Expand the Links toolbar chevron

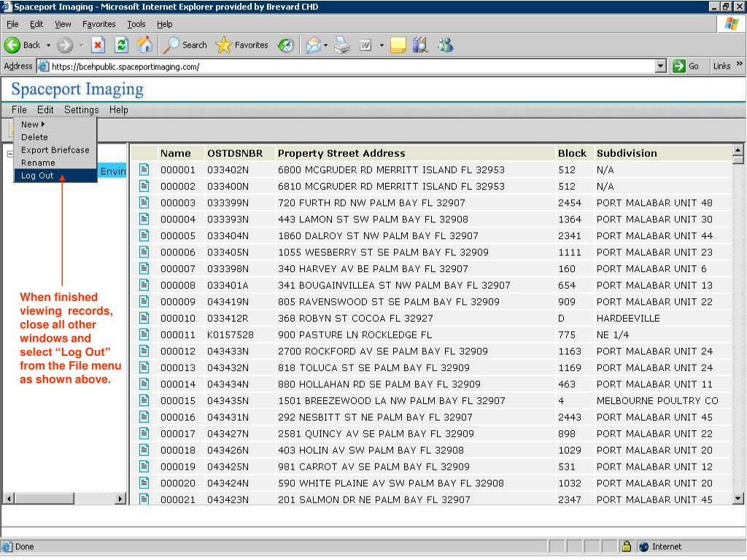pyautogui.click(x=740, y=63)
